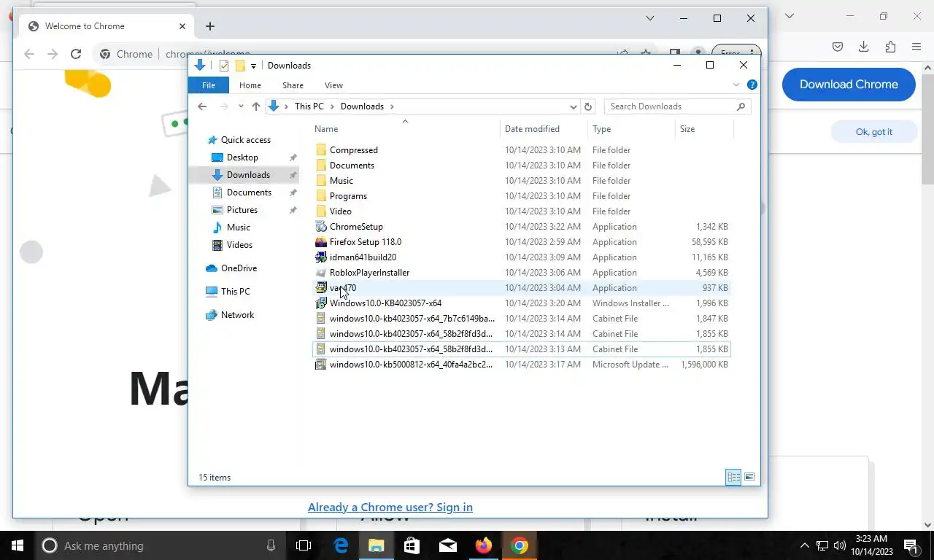This screenshot has height=560, width=934.
Task: Expand the ribbon chevron
Action: coord(736,85)
